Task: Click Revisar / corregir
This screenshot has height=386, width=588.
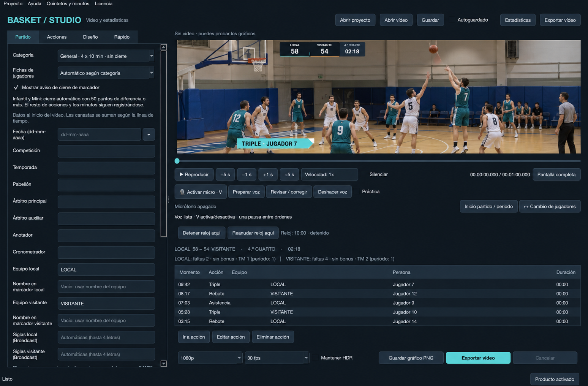Action: coord(289,192)
